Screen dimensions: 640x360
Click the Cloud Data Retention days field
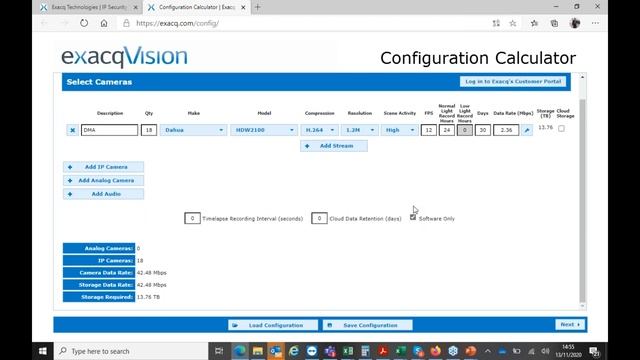[319, 218]
